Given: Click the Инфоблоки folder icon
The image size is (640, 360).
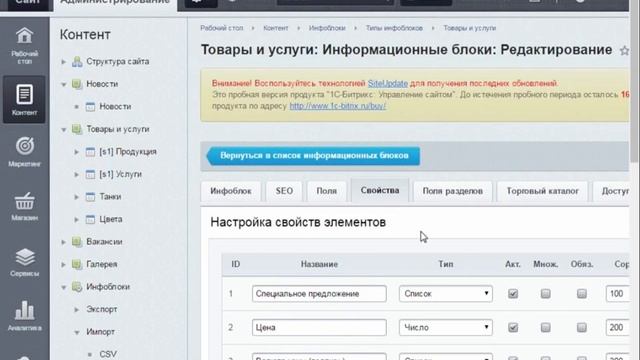Looking at the screenshot, I should point(77,287).
